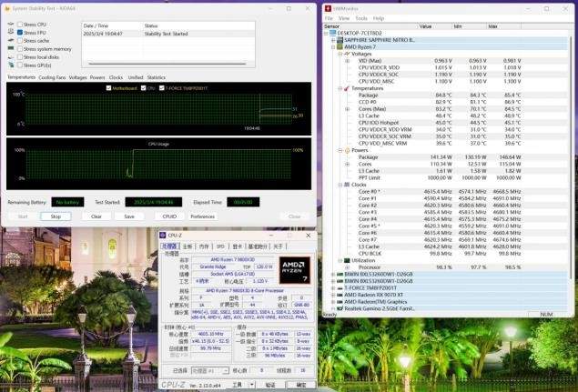Switch to the Voltages tab in AIDA64
This screenshot has height=392, width=578.
point(77,77)
